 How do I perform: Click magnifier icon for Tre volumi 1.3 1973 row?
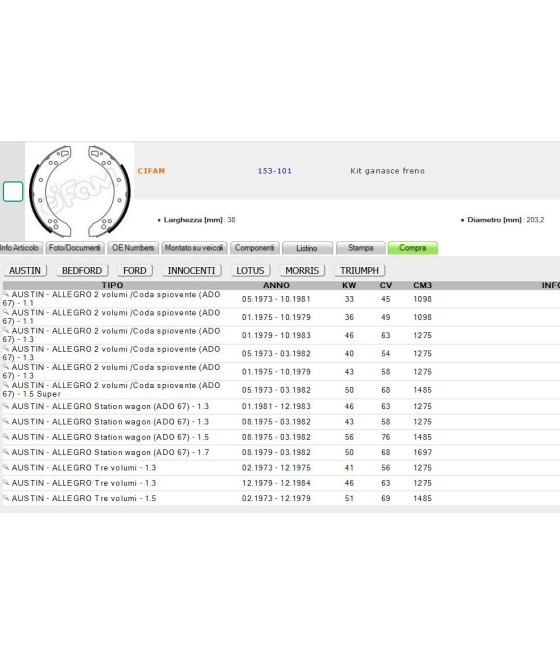(6, 467)
